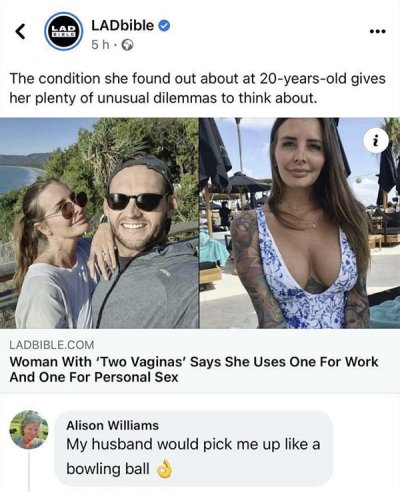Open Alison Williams' profile picture
Viewport: 400px width, 492px height.
[29, 430]
